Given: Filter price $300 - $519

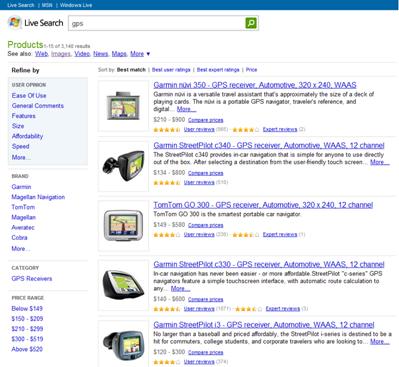Looking at the screenshot, I should [27, 339].
